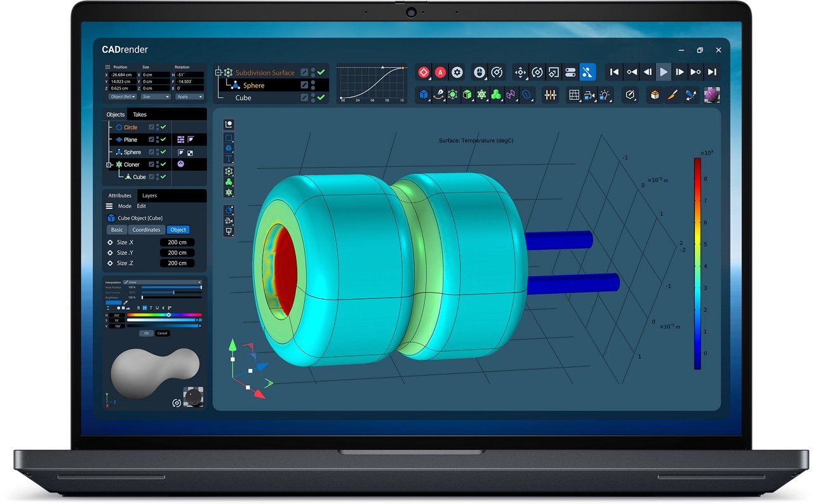Click the light bulb icon in toolbar
813x504 pixels.
605,95
